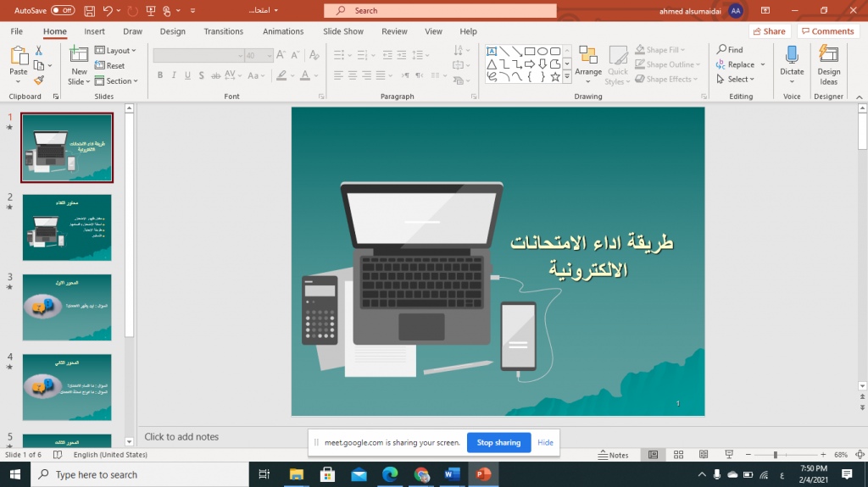Switch to Normal view in status bar
Image resolution: width=868 pixels, height=487 pixels.
pos(653,455)
